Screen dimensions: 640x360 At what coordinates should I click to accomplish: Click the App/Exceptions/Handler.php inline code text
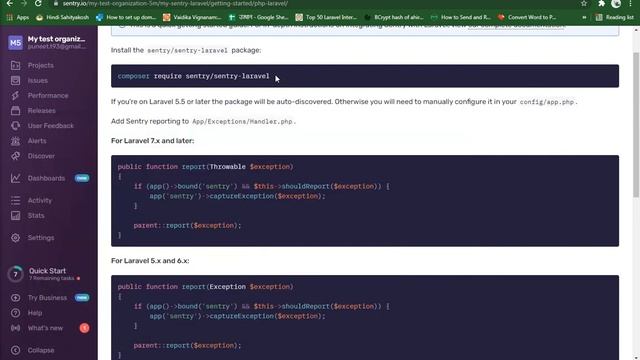point(242,122)
